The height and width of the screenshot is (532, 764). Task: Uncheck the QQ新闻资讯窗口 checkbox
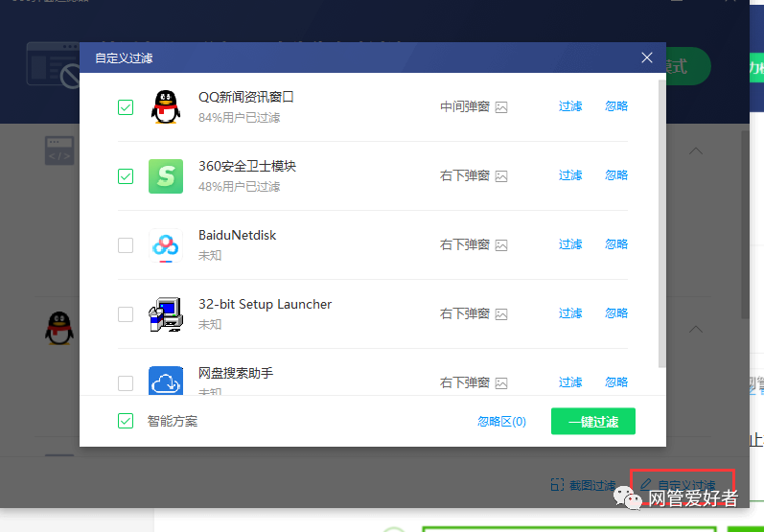126,107
